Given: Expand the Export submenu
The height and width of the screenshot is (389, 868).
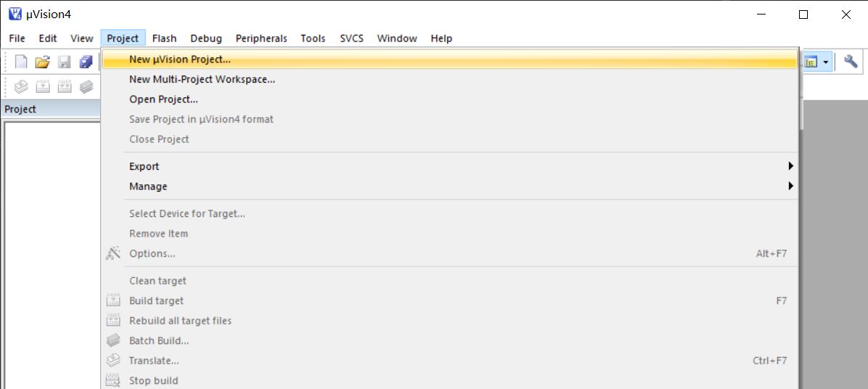Looking at the screenshot, I should (x=449, y=166).
